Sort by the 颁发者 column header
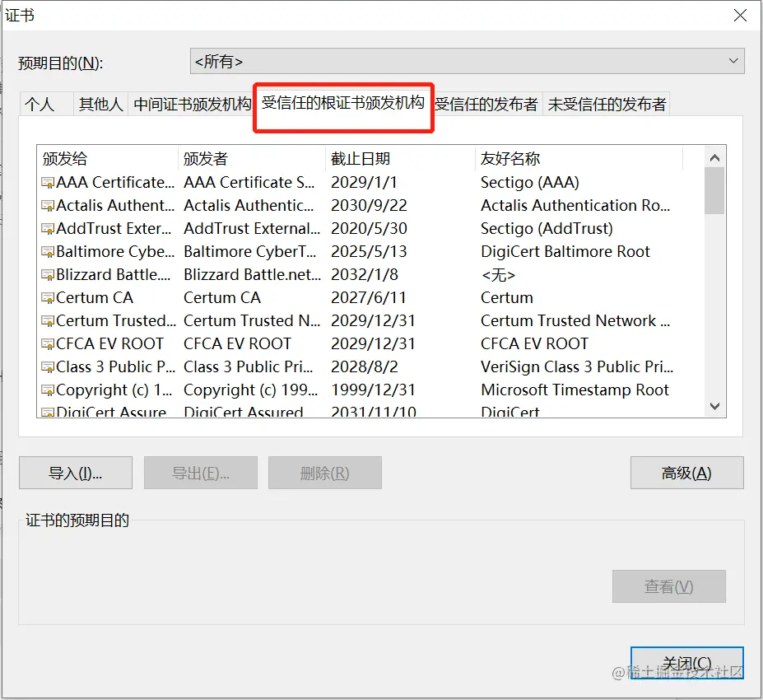This screenshot has height=700, width=763. click(252, 159)
